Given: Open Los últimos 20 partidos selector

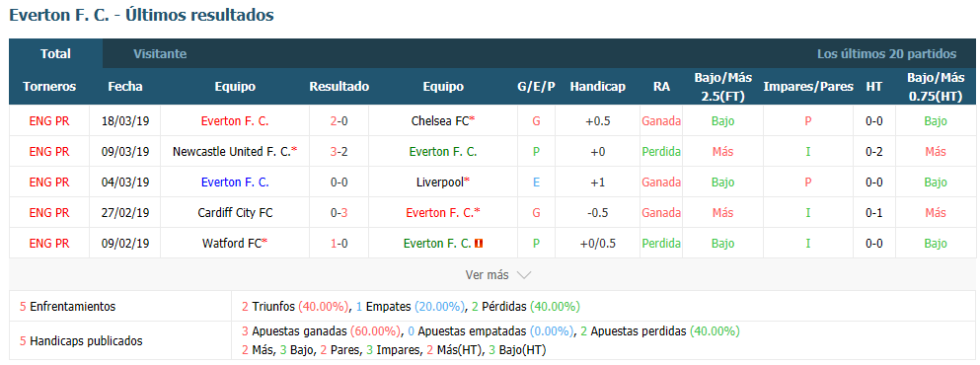Looking at the screenshot, I should pyautogui.click(x=886, y=54).
